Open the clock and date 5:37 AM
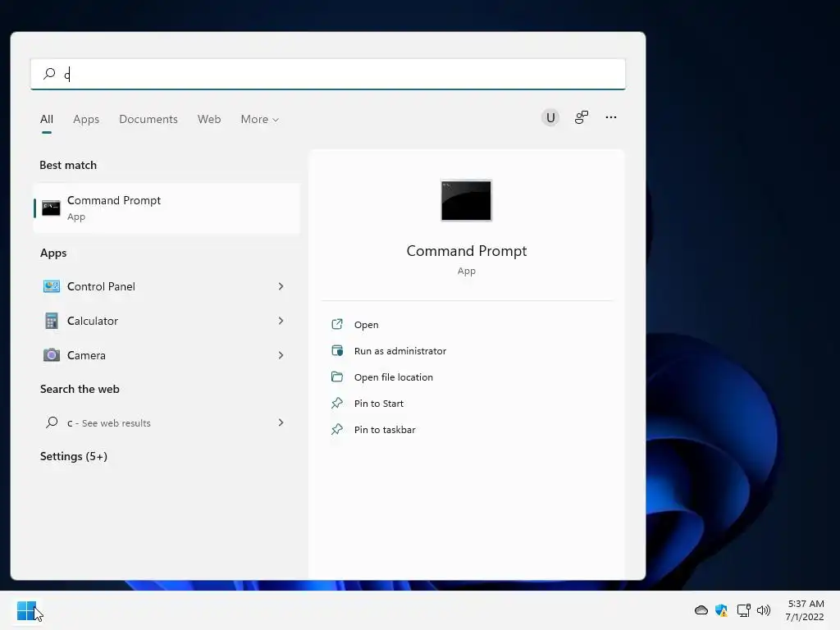The width and height of the screenshot is (840, 630). click(805, 610)
